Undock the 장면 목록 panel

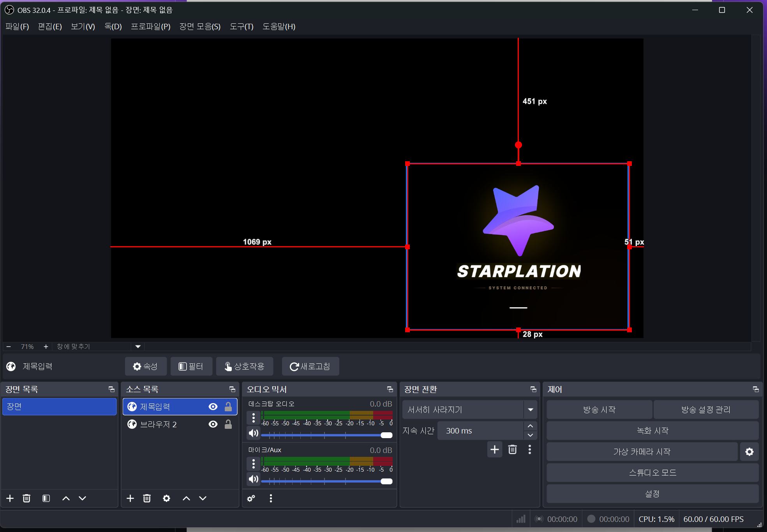111,389
